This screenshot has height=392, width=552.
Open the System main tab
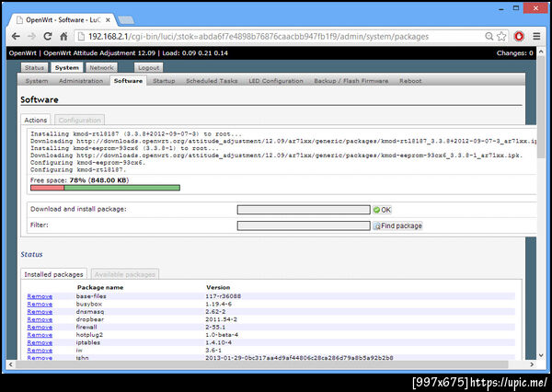(x=67, y=67)
